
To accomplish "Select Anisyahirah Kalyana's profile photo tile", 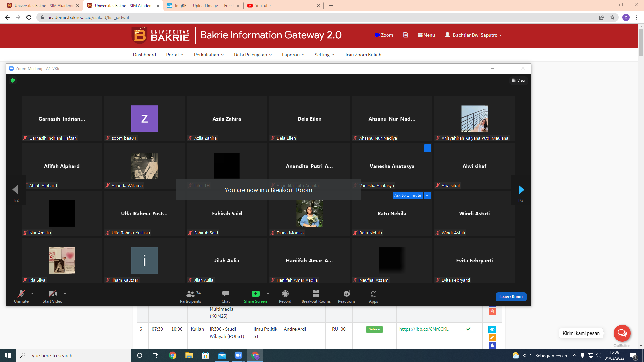I will tap(474, 119).
